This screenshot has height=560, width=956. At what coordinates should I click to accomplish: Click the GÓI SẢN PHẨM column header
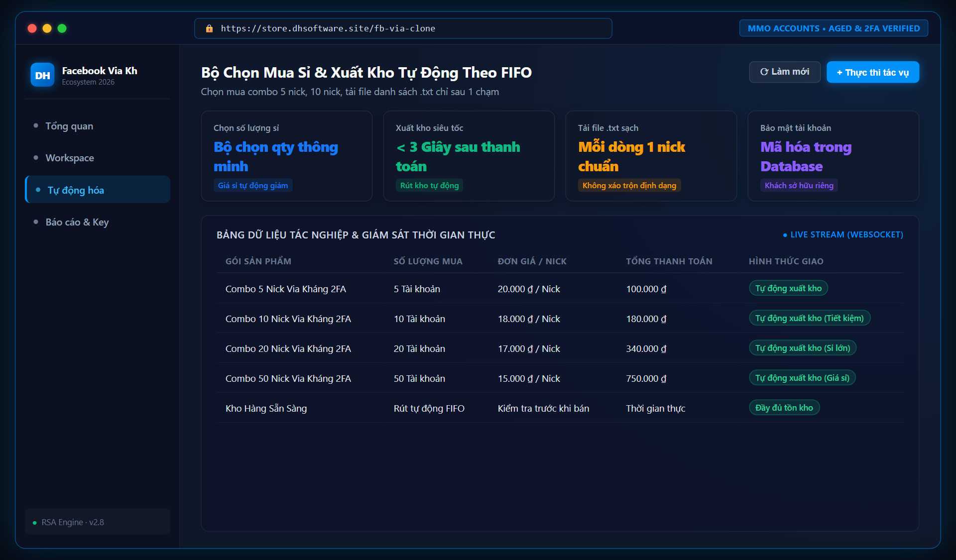pos(258,261)
